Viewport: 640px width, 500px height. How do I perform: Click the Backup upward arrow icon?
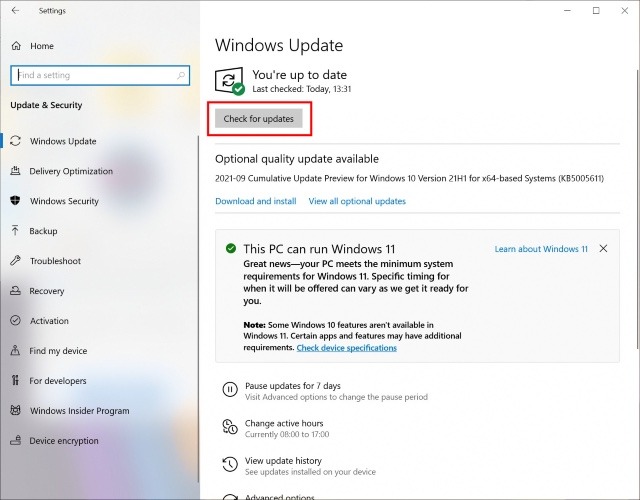pyautogui.click(x=15, y=231)
